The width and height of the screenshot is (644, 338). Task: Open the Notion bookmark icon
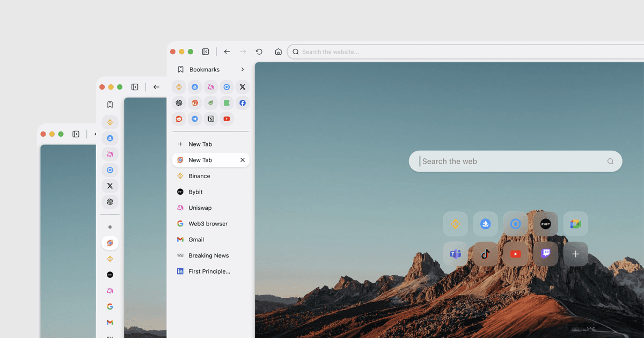pyautogui.click(x=211, y=119)
